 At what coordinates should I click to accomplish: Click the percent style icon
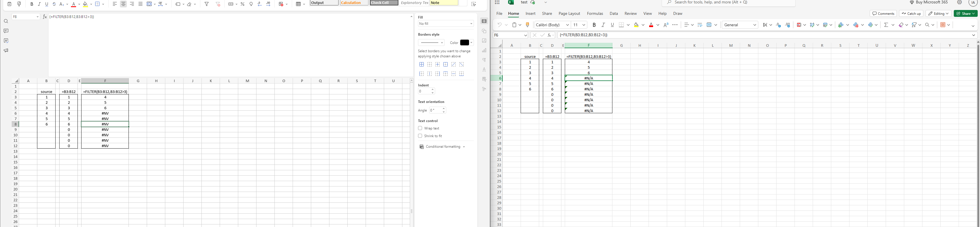point(243,4)
